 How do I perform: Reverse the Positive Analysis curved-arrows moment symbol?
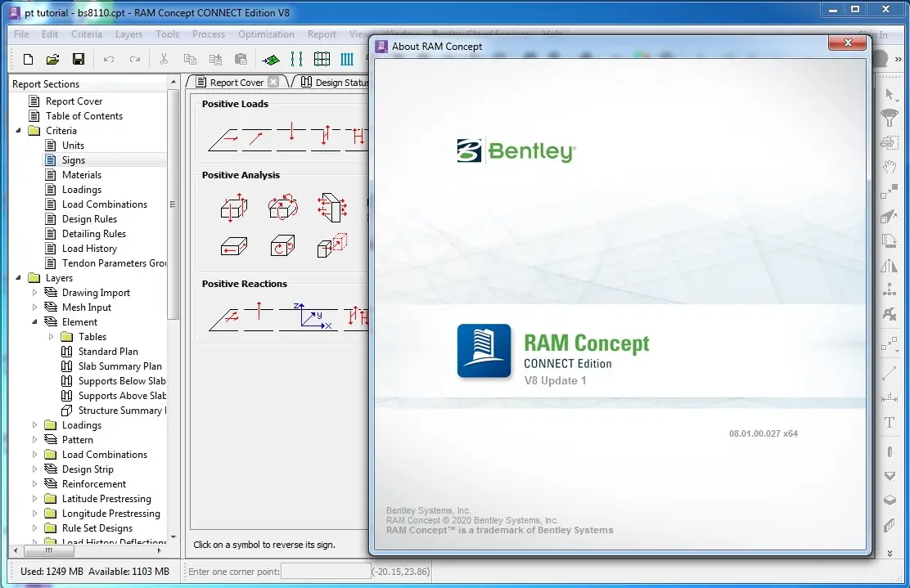tap(282, 207)
